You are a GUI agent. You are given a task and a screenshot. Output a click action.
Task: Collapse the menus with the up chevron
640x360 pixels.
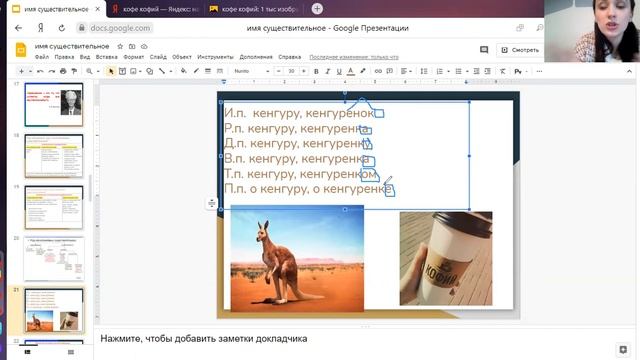coord(629,71)
